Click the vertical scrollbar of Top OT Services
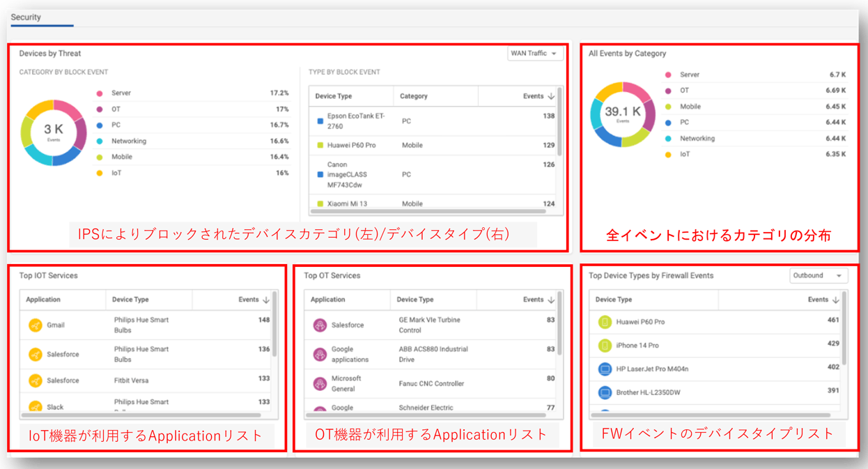The width and height of the screenshot is (868, 469). click(x=560, y=325)
